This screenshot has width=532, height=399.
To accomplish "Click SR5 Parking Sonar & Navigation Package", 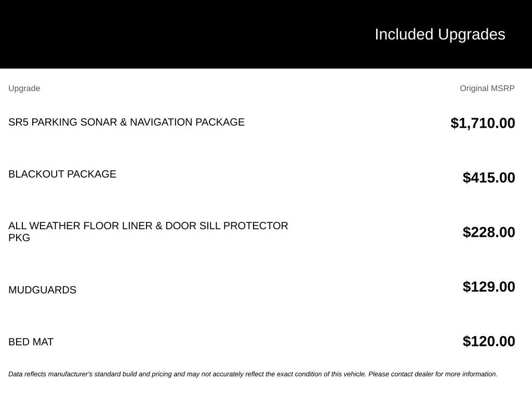I will pyautogui.click(x=126, y=122).
